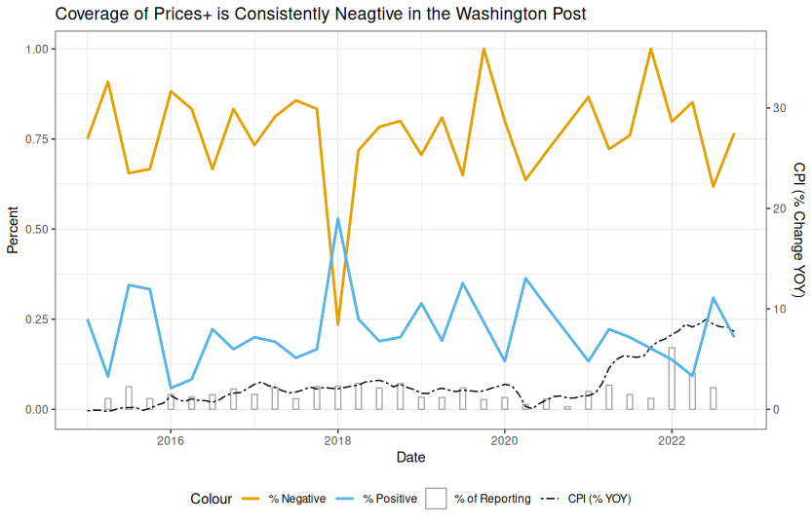The height and width of the screenshot is (524, 812).
Task: Click the "Percent" y-axis title
Action: (x=14, y=229)
